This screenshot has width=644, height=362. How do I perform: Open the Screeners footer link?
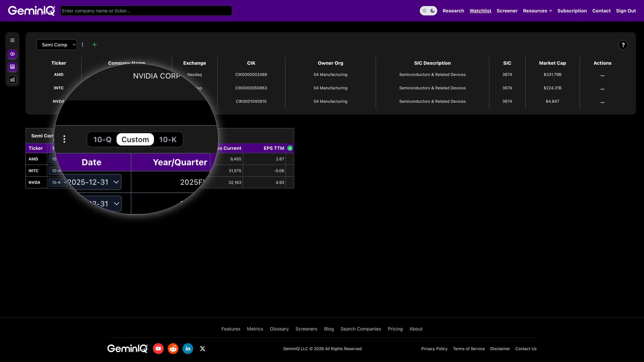point(306,329)
